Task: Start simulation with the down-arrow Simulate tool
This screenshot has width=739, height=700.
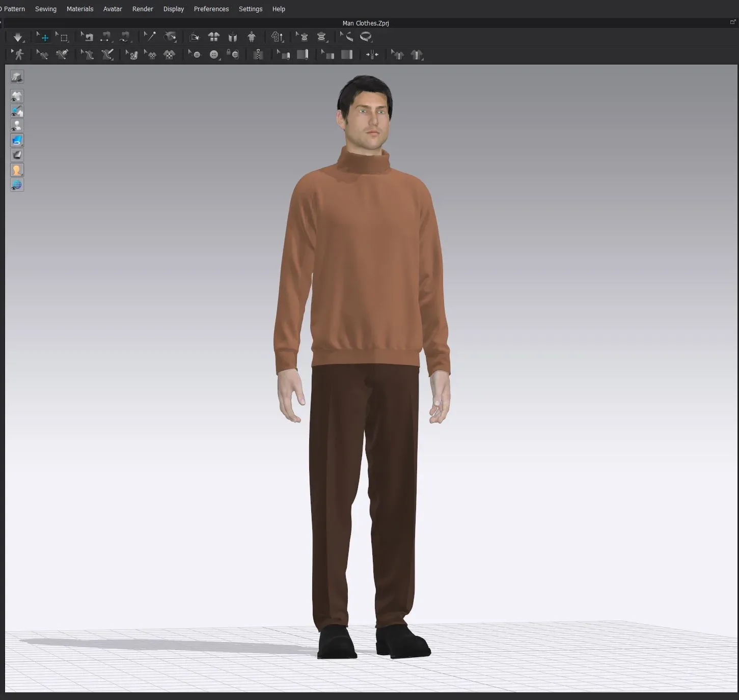Action: 18,37
